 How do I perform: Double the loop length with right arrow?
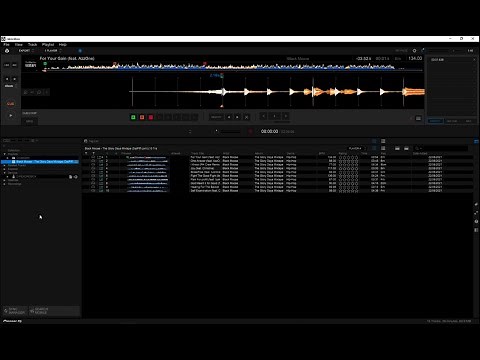[286, 116]
